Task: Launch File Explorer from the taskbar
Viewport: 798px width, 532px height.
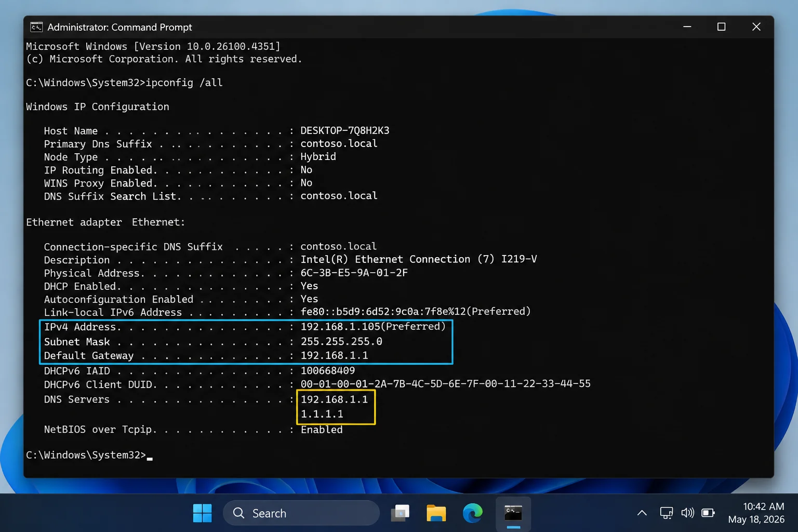Action: 436,513
